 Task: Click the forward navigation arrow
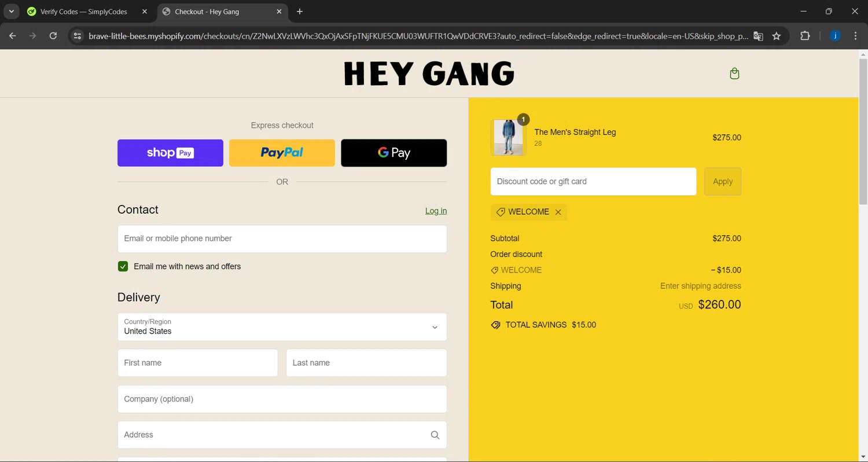(x=33, y=36)
